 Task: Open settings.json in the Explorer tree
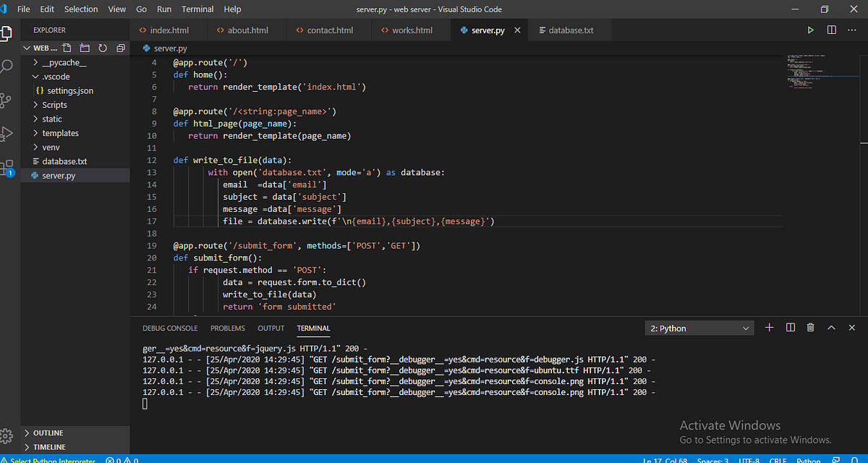pos(70,91)
